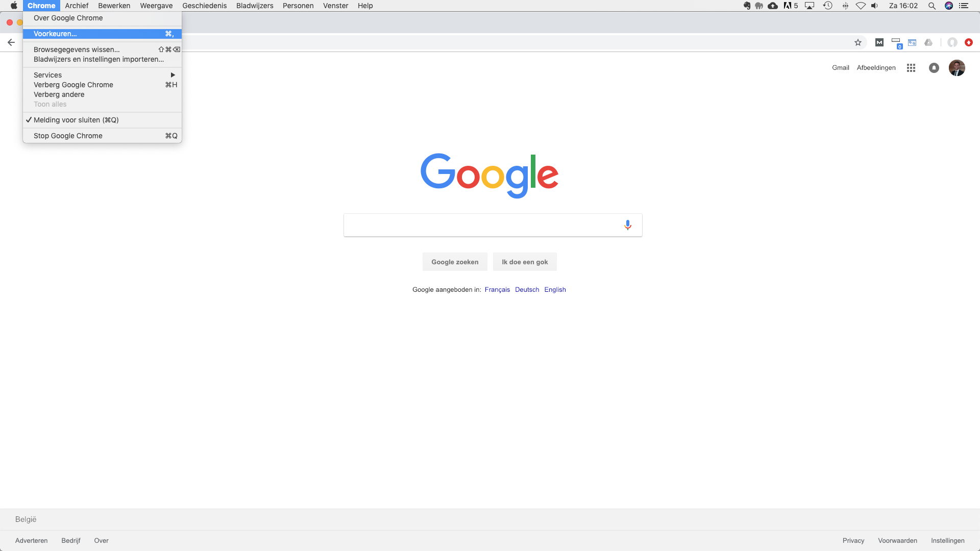The image size is (980, 551).
Task: Open Time Machine menu bar icon
Action: (x=828, y=6)
